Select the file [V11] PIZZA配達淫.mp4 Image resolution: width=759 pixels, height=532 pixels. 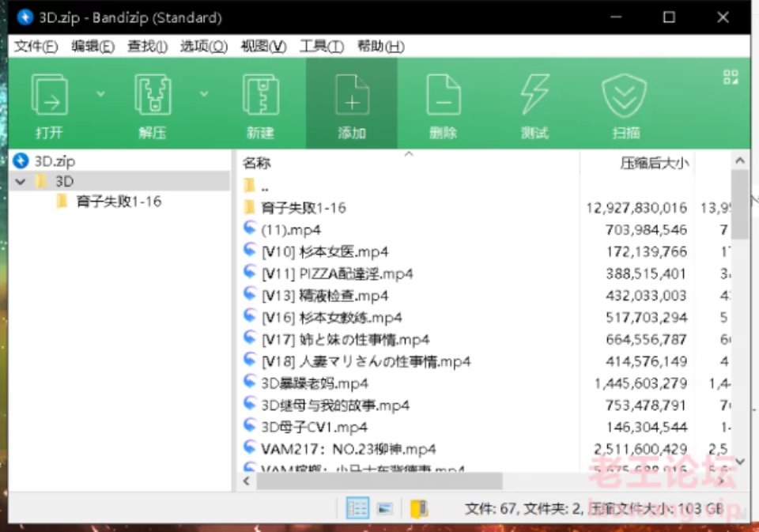pos(337,274)
